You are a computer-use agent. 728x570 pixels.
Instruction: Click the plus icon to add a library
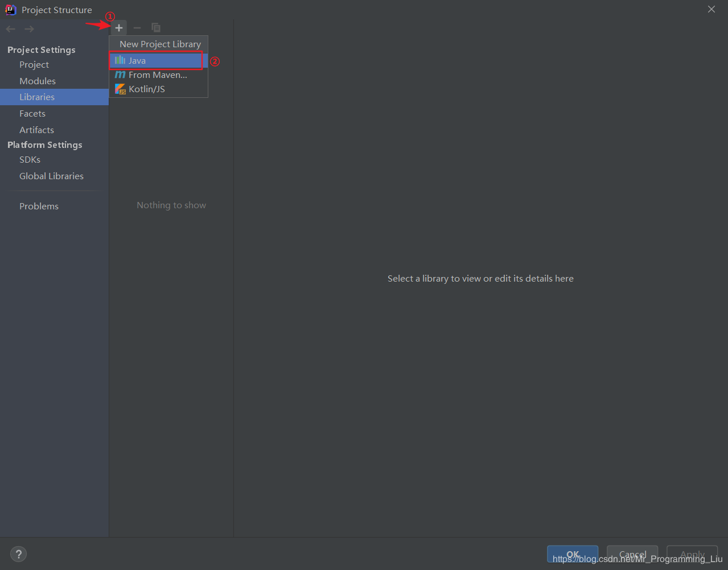click(x=119, y=28)
